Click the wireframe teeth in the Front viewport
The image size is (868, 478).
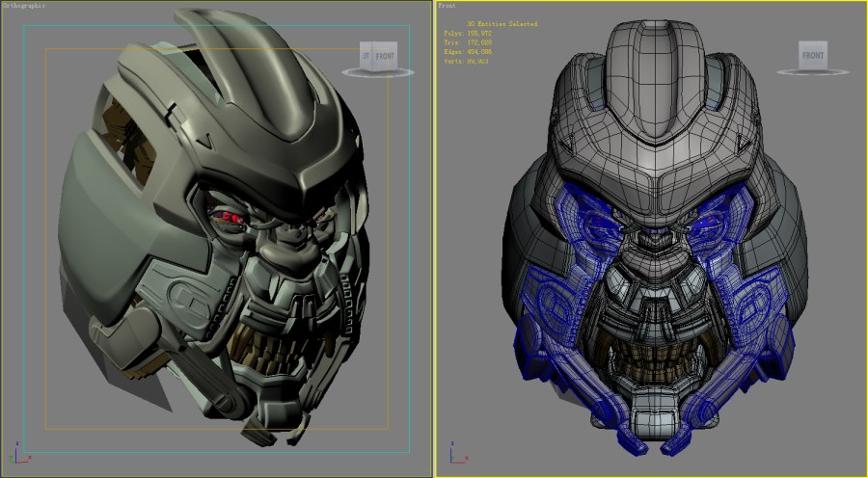pyautogui.click(x=655, y=362)
